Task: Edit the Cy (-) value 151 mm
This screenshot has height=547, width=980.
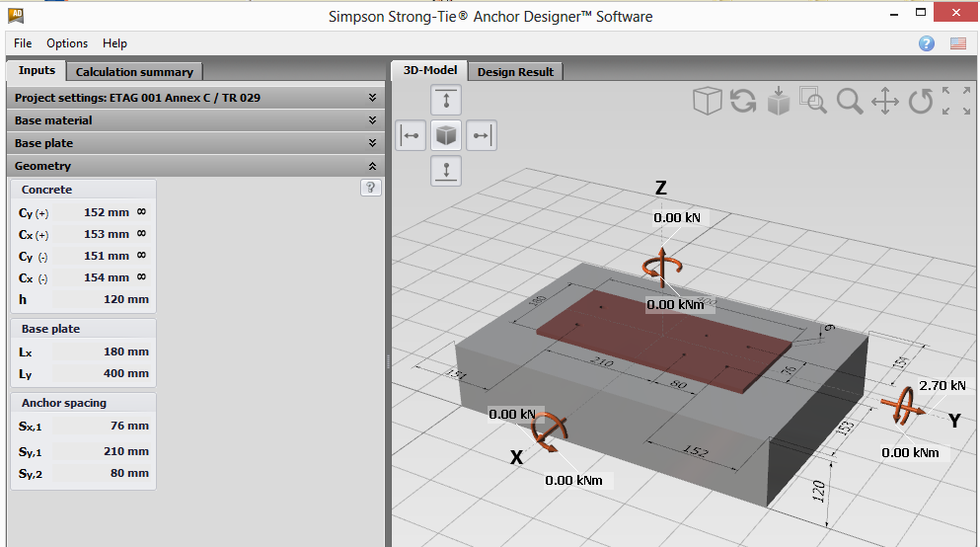Action: 92,257
